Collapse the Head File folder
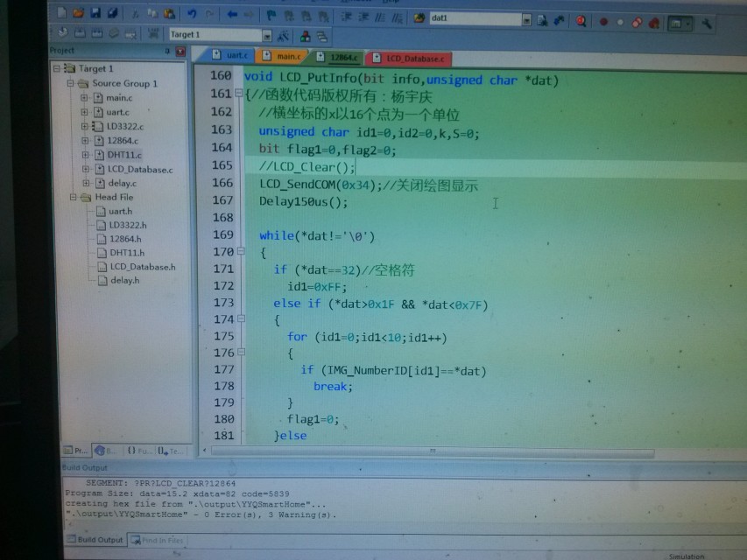The width and height of the screenshot is (747, 560). (x=72, y=198)
